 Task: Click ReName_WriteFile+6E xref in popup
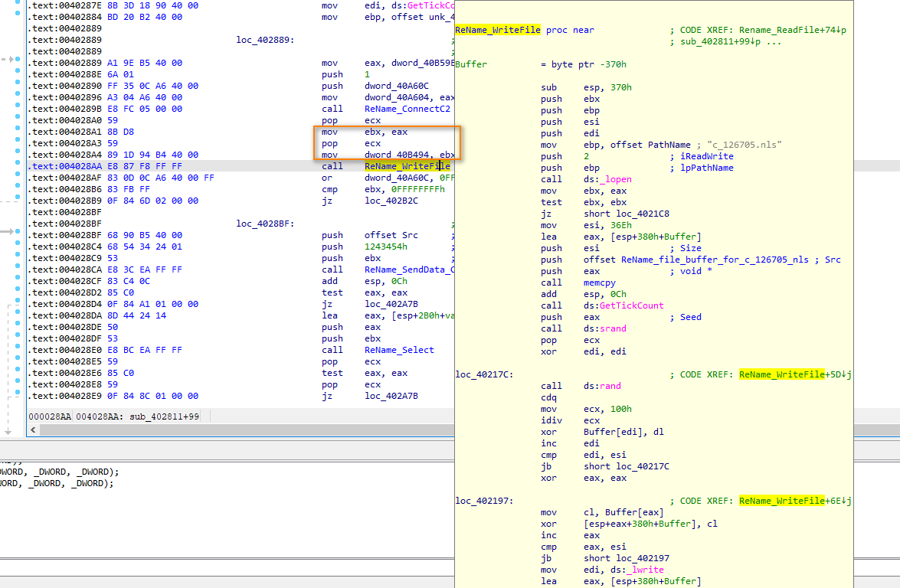pyautogui.click(x=795, y=500)
